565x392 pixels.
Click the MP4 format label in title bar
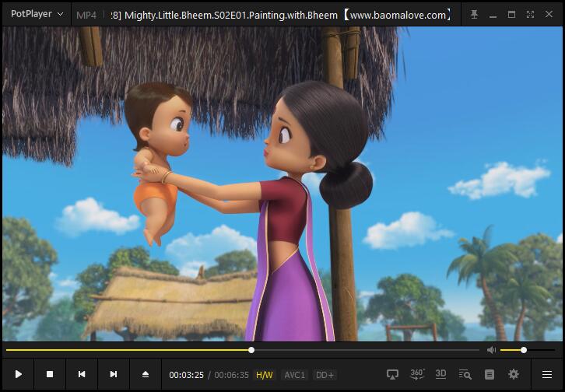coord(86,15)
